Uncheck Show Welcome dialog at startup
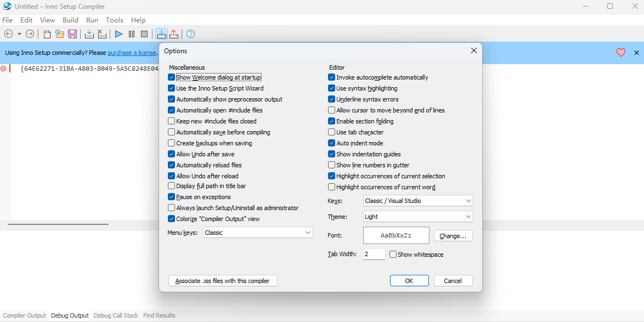Image resolution: width=644 pixels, height=322 pixels. 171,77
